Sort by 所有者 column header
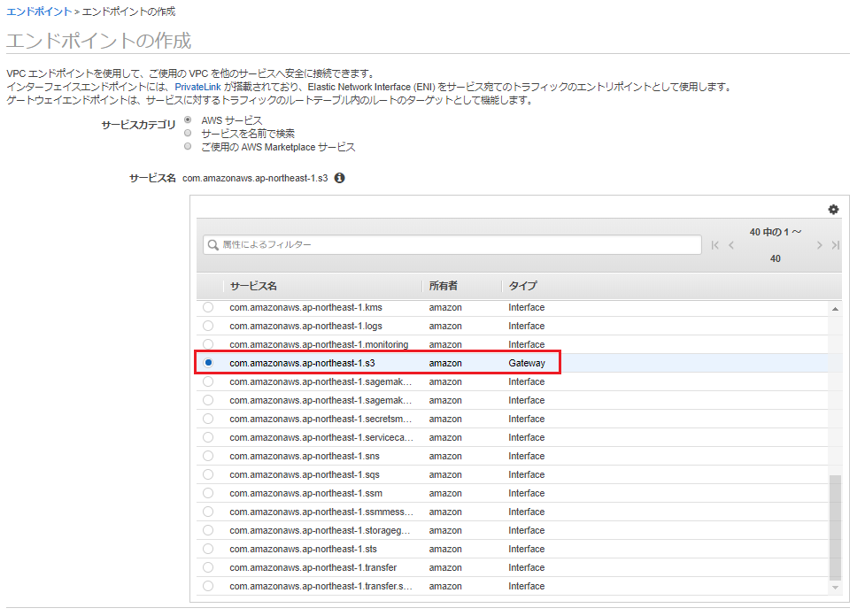 tap(443, 286)
